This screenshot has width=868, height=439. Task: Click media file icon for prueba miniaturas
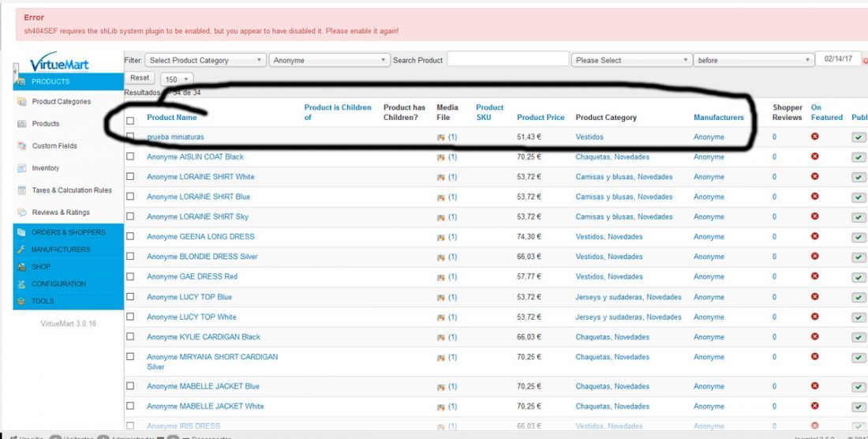440,137
